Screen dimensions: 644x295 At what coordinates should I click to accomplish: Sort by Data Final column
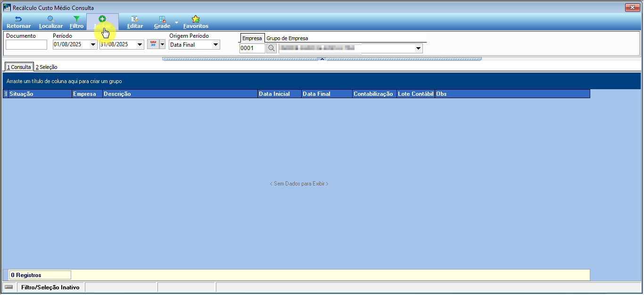(x=327, y=94)
